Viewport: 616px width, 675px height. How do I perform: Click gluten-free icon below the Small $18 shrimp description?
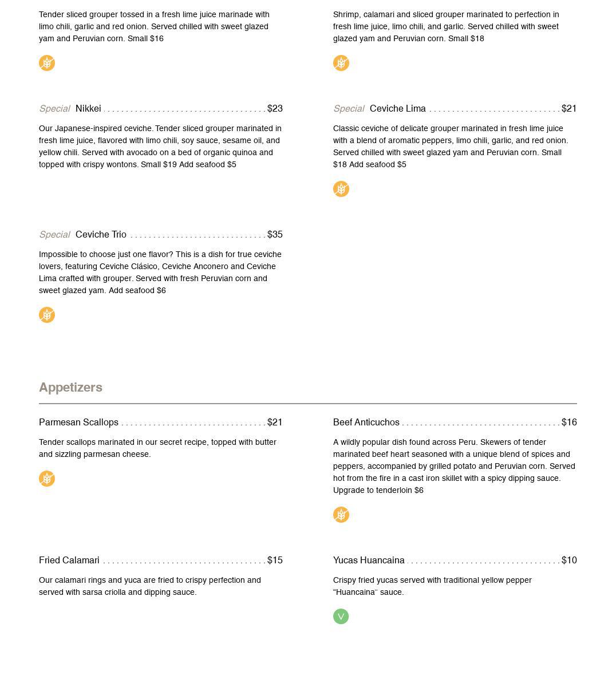click(x=341, y=63)
